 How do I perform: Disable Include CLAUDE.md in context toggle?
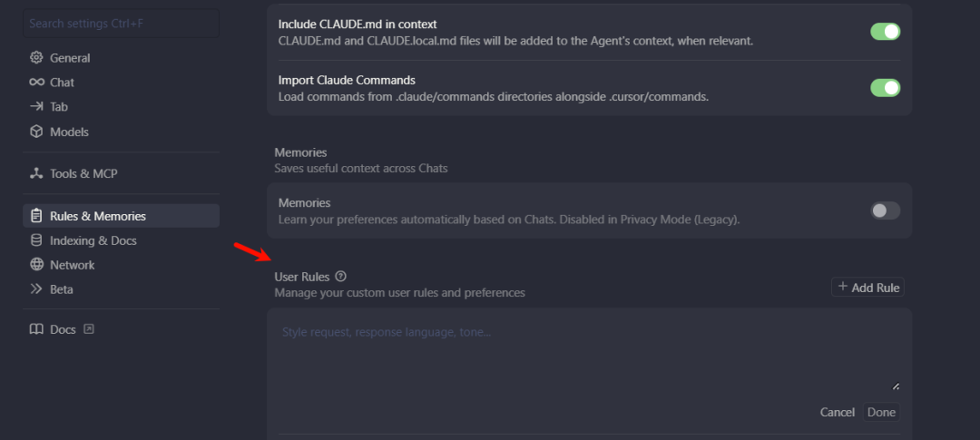coord(885,32)
